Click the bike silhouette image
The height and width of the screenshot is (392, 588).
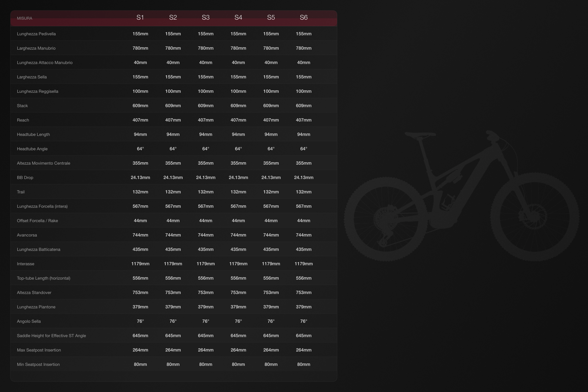pos(461,196)
